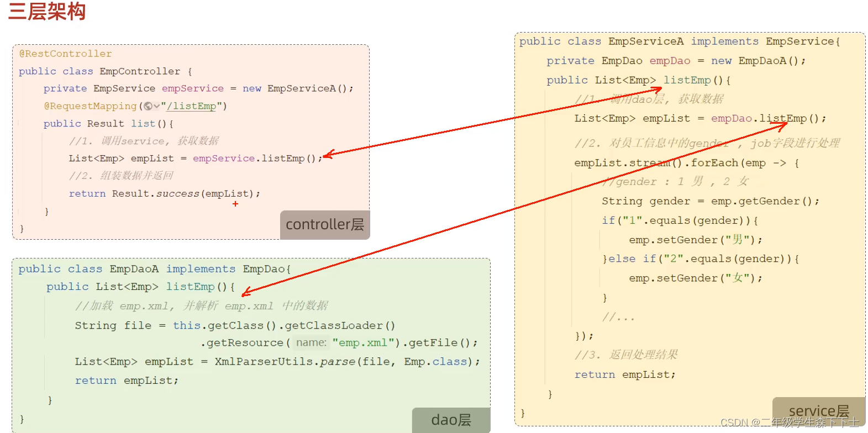The height and width of the screenshot is (433, 868).
Task: Click the globe icon beside @RequestMapping
Action: pos(148,106)
